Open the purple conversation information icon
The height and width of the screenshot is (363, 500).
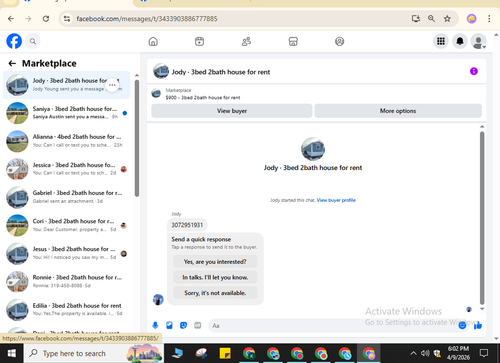[x=474, y=71]
